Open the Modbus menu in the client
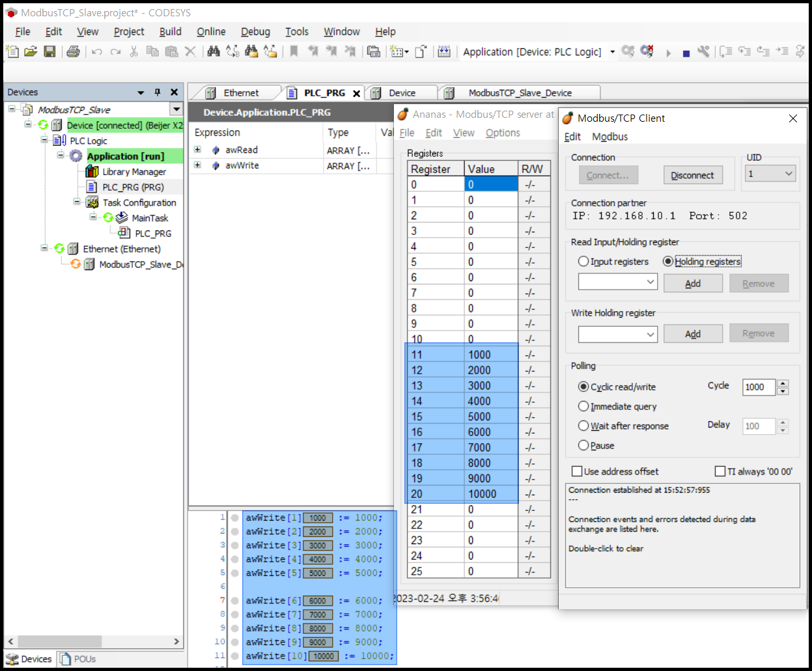This screenshot has height=671, width=812. tap(609, 137)
